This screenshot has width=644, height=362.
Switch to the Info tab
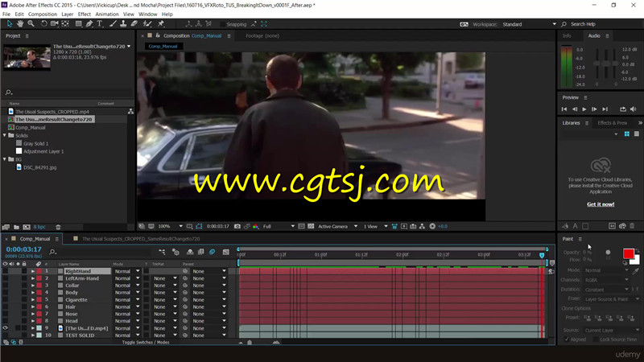tap(567, 35)
